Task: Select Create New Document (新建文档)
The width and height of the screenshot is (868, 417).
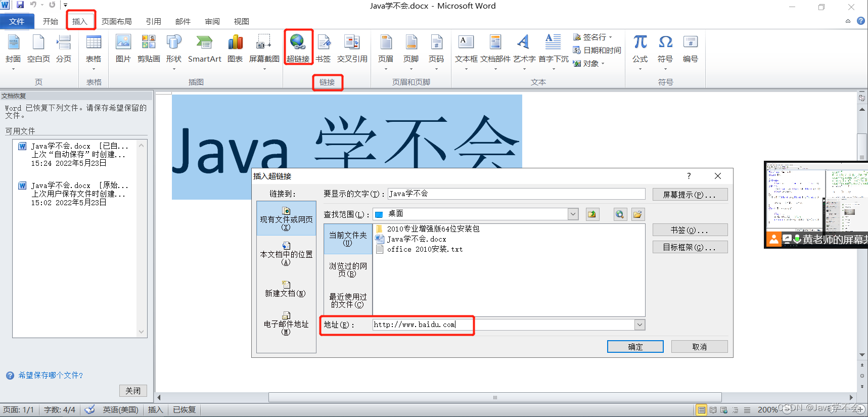Action: pyautogui.click(x=286, y=289)
